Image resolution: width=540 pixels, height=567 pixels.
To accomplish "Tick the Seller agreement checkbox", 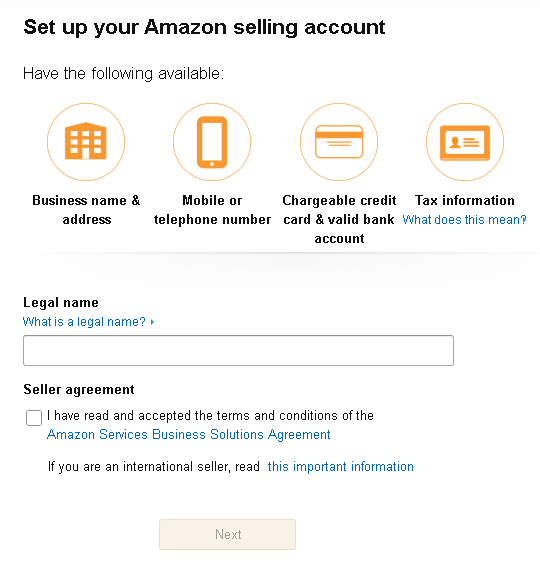I will (34, 418).
